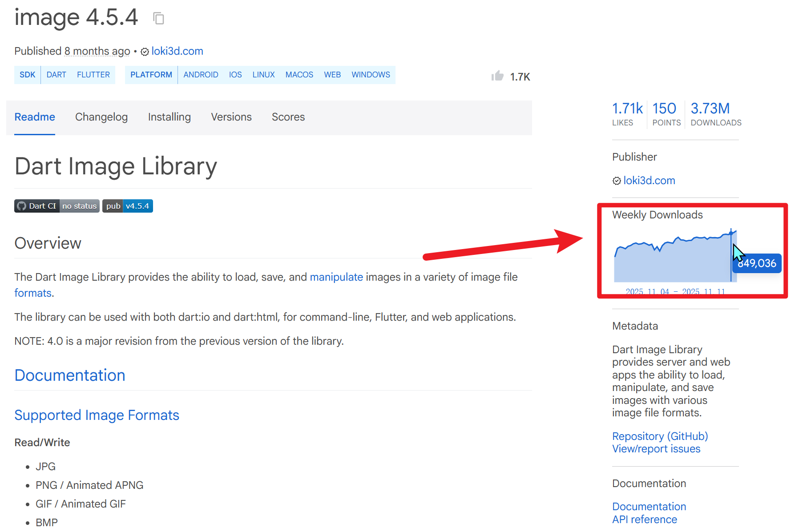The width and height of the screenshot is (791, 532).
Task: Click the thumbs-up like icon
Action: (x=497, y=76)
